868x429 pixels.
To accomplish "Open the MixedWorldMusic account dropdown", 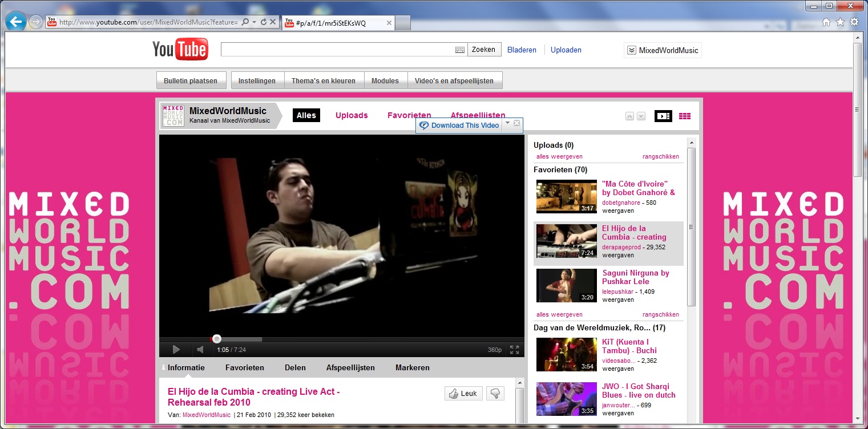I will click(663, 50).
